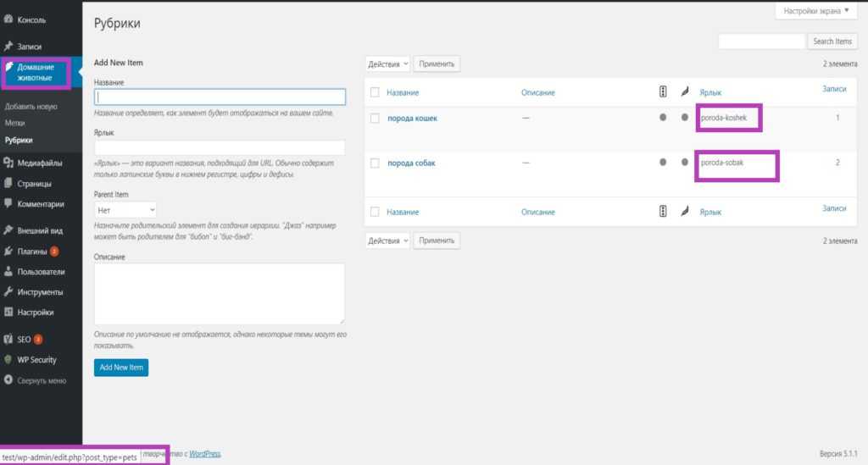Click the Консоль dashboard icon
The height and width of the screenshot is (465, 868).
click(x=8, y=19)
